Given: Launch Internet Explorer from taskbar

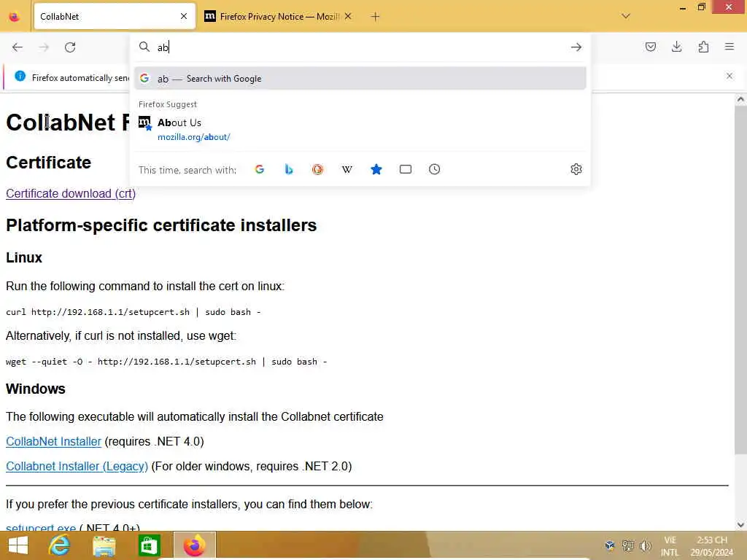Looking at the screenshot, I should 60,545.
